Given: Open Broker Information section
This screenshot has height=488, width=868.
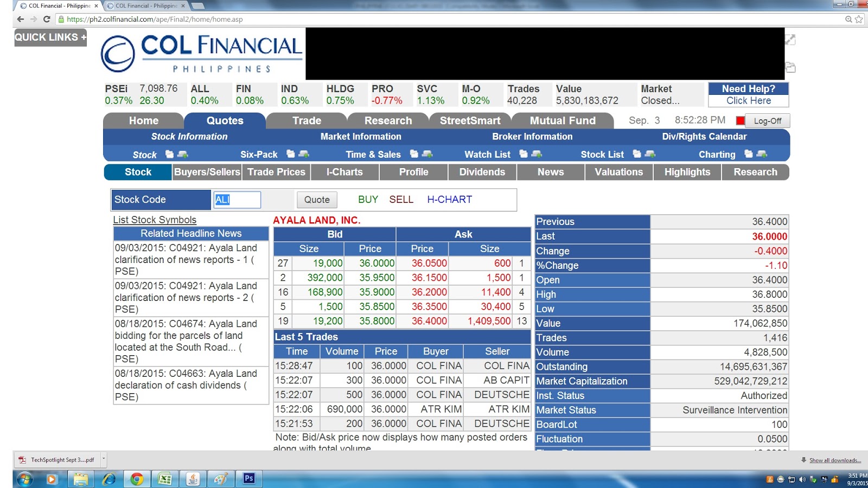Looking at the screenshot, I should click(x=532, y=137).
